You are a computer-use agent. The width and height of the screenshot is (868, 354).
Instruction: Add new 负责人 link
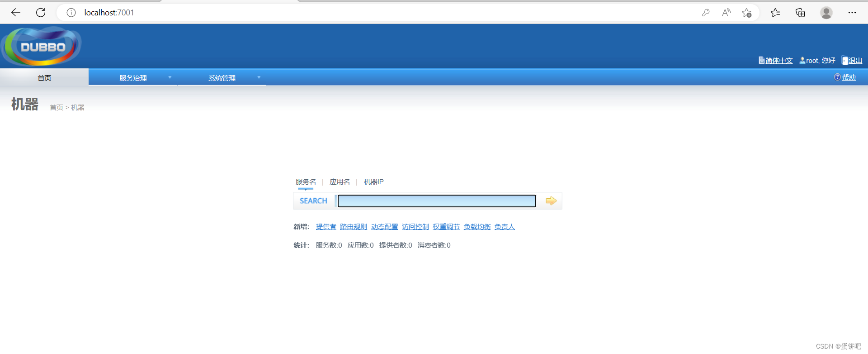pos(505,226)
